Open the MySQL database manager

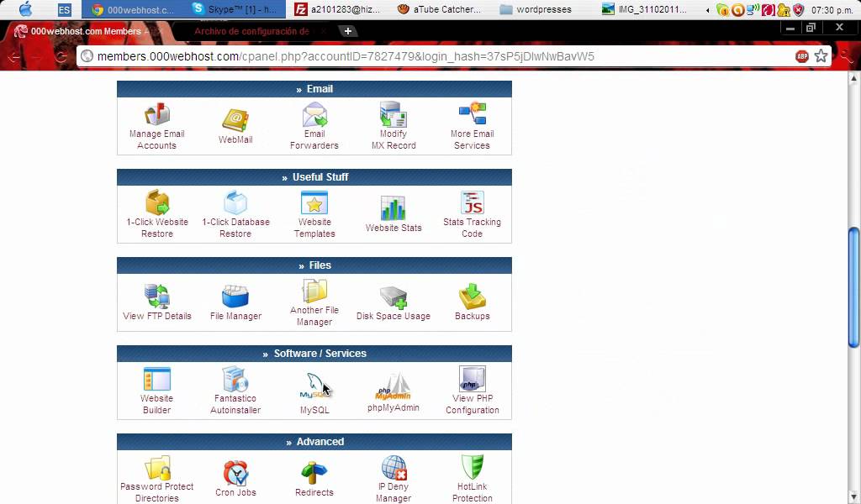click(314, 394)
